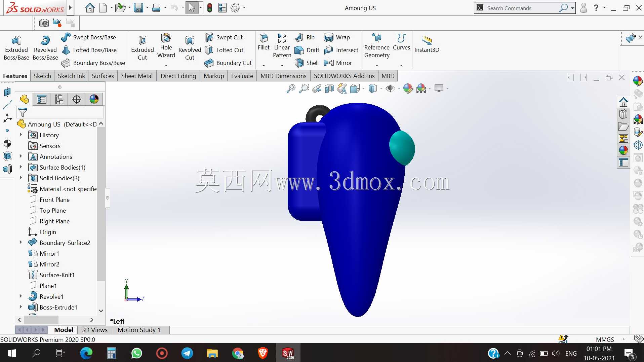Open task pane Appearances color sphere

pos(623,150)
